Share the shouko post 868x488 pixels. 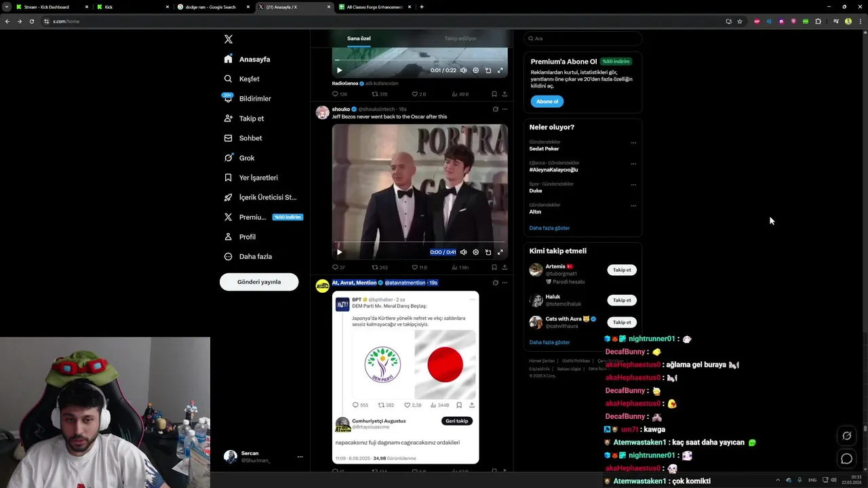[x=505, y=267]
